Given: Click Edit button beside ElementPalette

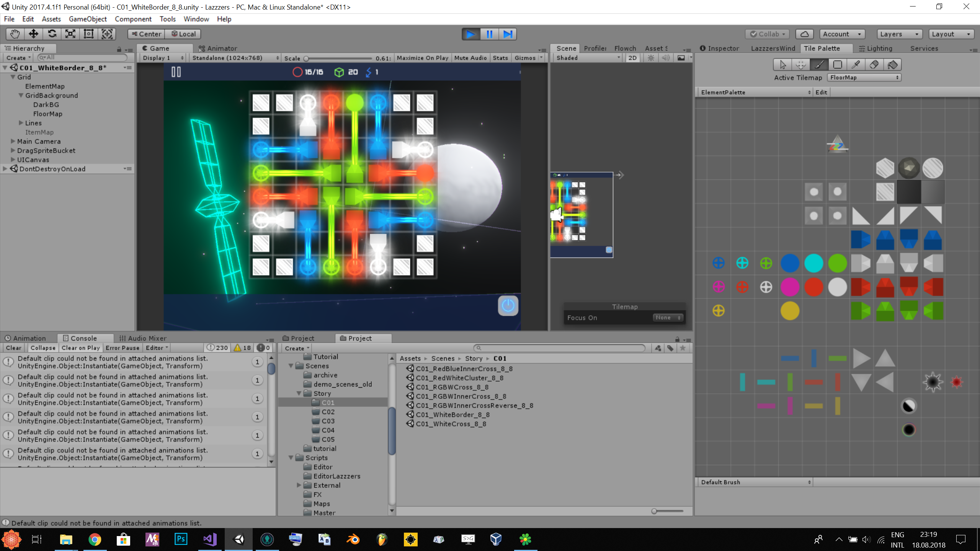Looking at the screenshot, I should pyautogui.click(x=821, y=92).
